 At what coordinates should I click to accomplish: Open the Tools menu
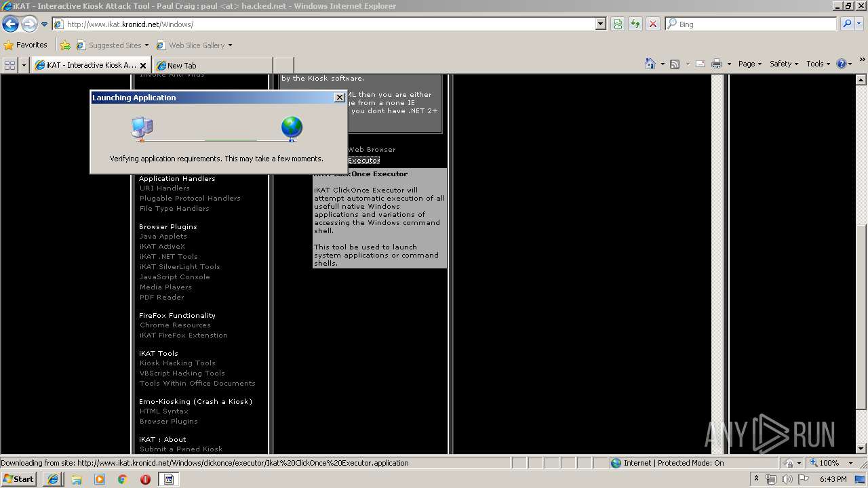coord(818,64)
